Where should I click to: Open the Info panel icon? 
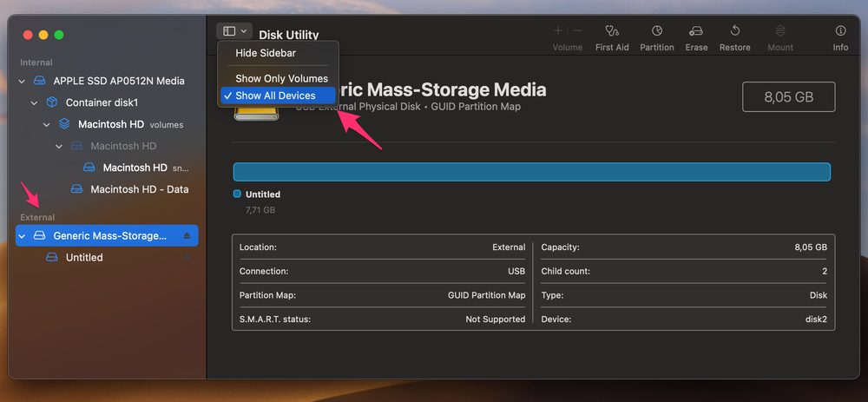(840, 31)
